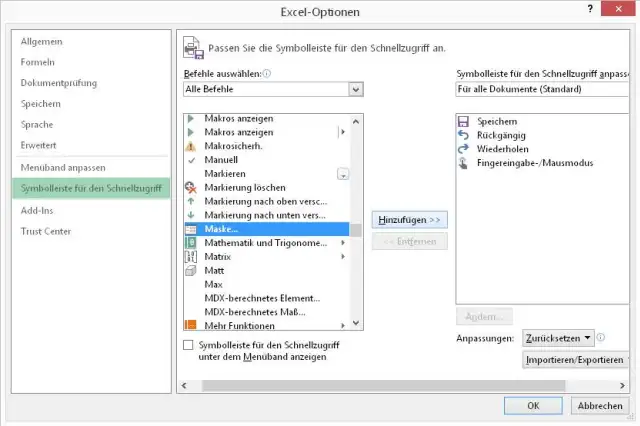Image resolution: width=640 pixels, height=426 pixels.
Task: Open the Befehle auswählen dropdown
Action: point(355,89)
